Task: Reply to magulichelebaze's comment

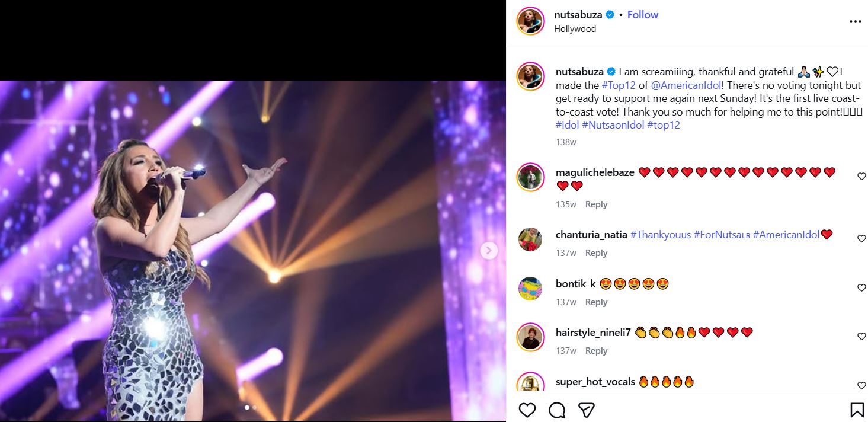Action: click(x=596, y=204)
